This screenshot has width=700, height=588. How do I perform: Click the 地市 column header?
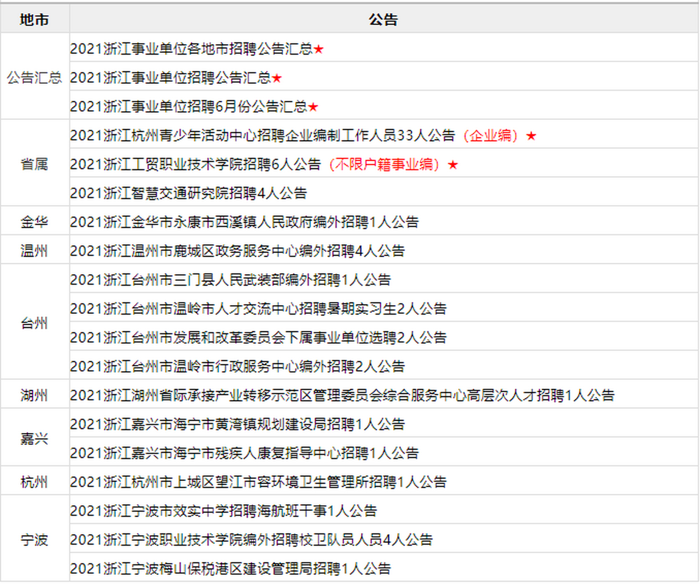point(34,20)
